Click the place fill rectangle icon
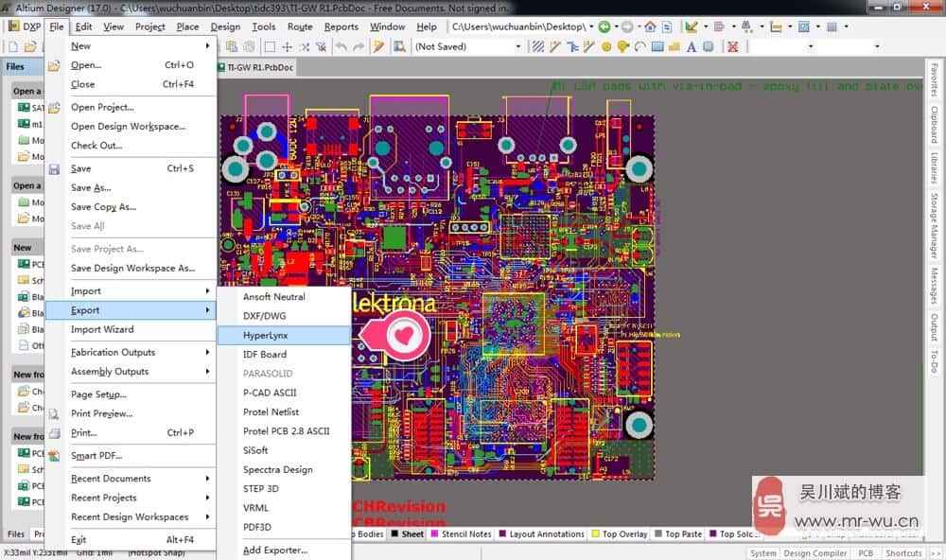This screenshot has width=946, height=560. [x=657, y=46]
